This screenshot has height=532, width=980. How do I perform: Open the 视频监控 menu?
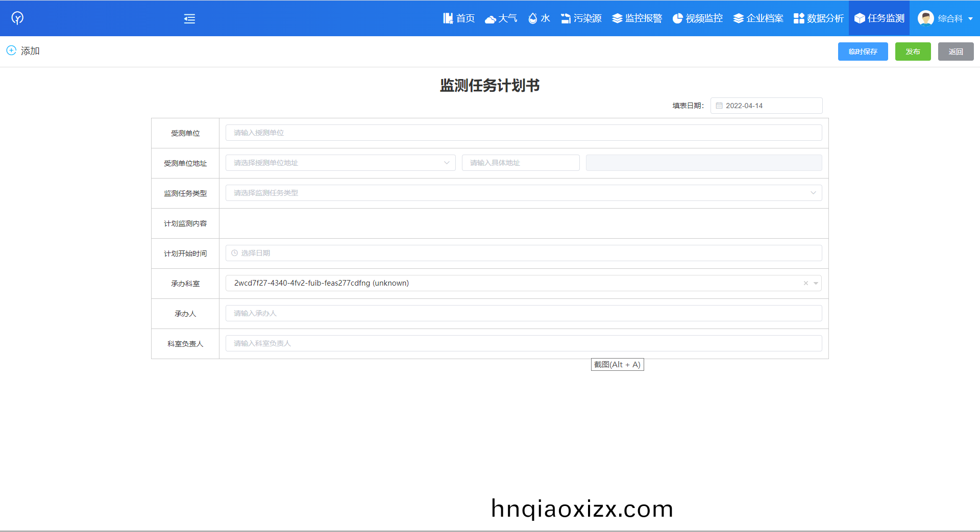697,18
